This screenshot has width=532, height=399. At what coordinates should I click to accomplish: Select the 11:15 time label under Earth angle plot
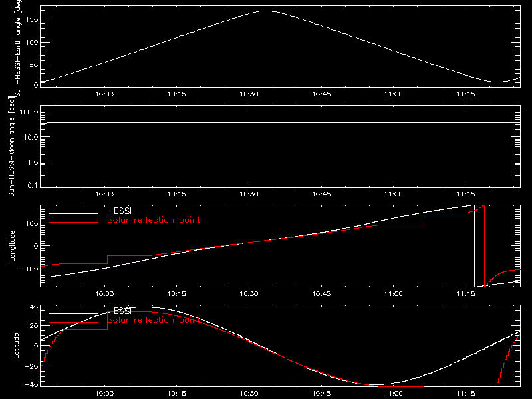coord(466,94)
